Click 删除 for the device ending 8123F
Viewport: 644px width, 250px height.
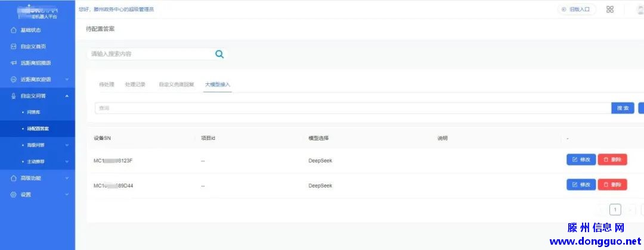pyautogui.click(x=612, y=160)
